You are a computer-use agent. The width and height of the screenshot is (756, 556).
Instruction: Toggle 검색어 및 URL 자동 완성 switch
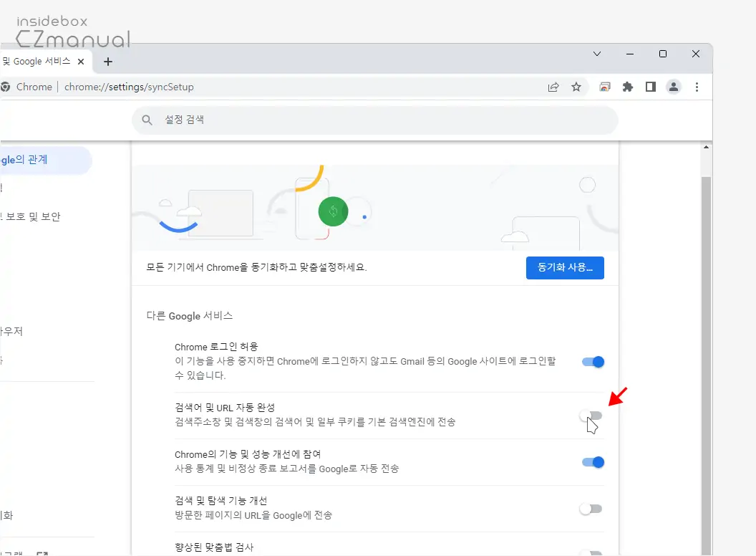[x=591, y=416]
